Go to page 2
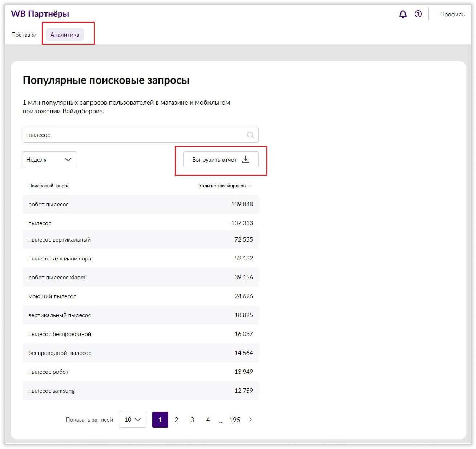 coord(176,420)
